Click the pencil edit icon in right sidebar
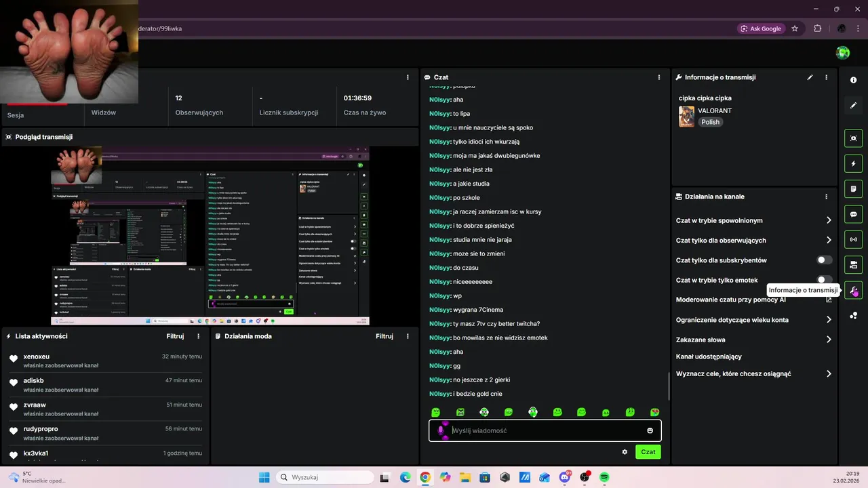868x488 pixels. [853, 106]
